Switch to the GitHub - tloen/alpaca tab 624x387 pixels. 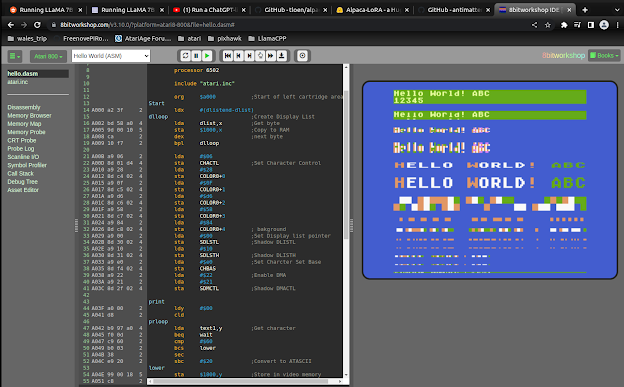tap(291, 10)
